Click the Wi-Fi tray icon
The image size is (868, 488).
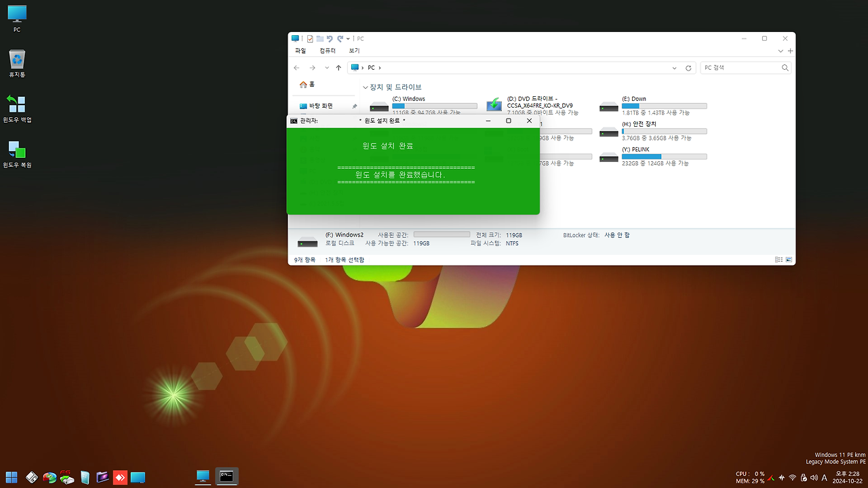tap(793, 478)
